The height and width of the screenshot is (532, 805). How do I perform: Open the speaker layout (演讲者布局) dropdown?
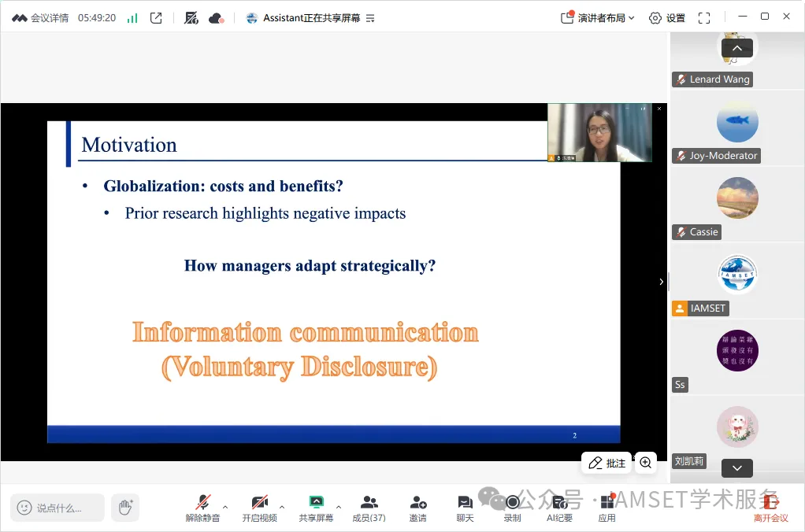click(x=598, y=18)
